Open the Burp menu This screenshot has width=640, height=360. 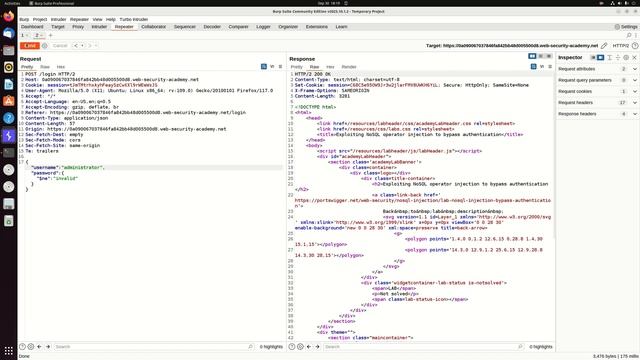pos(24,19)
